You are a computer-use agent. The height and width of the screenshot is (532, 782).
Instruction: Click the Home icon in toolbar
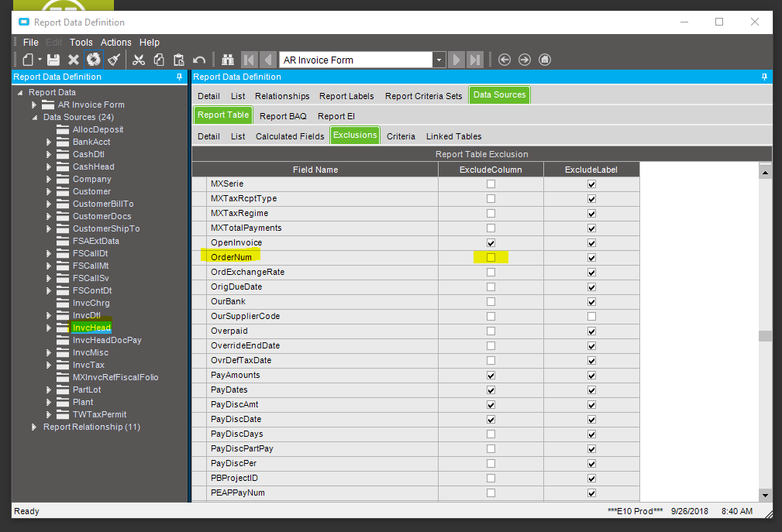[x=545, y=60]
